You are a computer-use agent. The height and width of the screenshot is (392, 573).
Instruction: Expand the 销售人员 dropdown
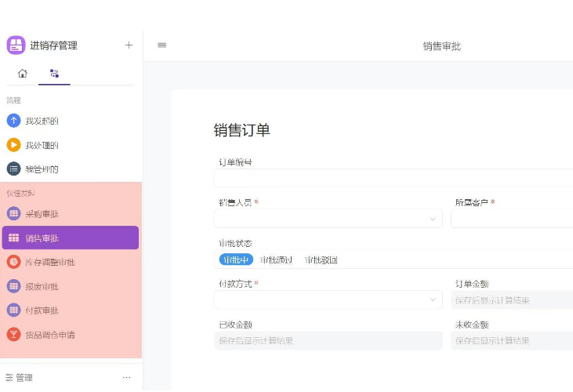click(x=328, y=219)
